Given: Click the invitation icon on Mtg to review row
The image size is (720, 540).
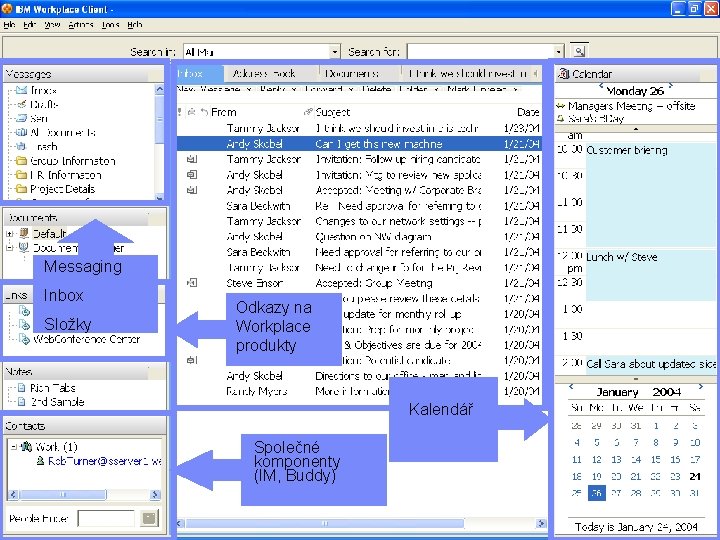Looking at the screenshot, I should [x=192, y=174].
